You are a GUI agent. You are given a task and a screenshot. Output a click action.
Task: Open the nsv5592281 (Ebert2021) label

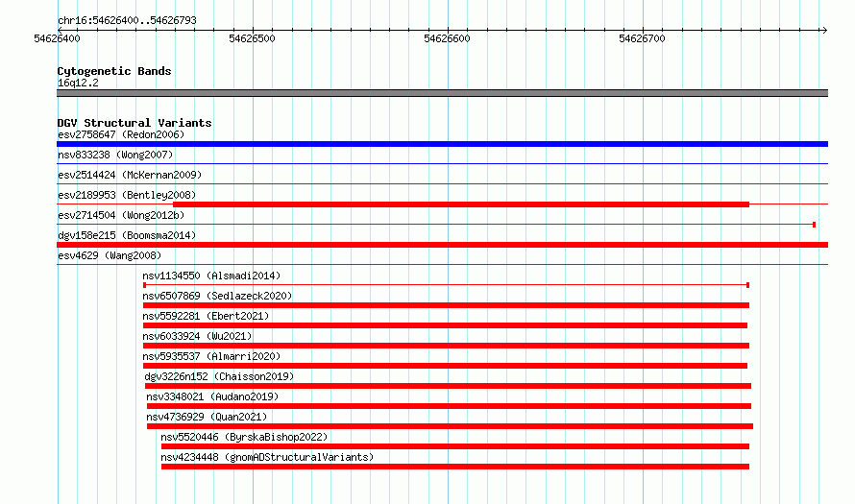click(207, 316)
